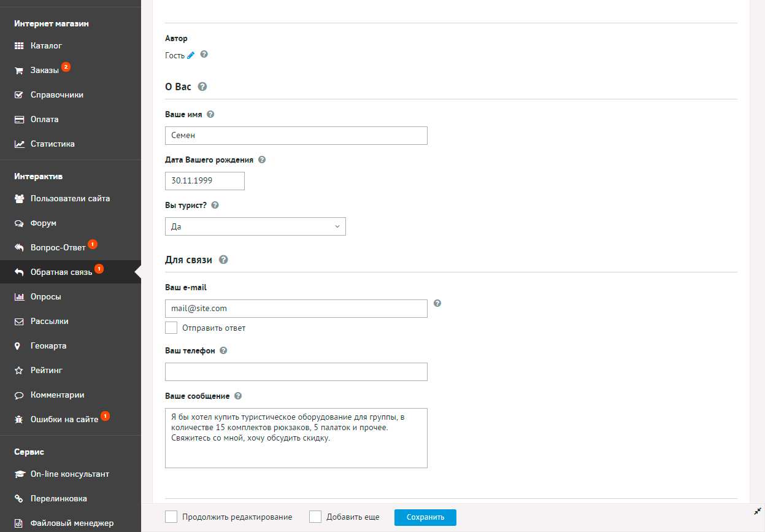Click help icon beside Автор Гость
The height and width of the screenshot is (532, 765).
coord(204,54)
